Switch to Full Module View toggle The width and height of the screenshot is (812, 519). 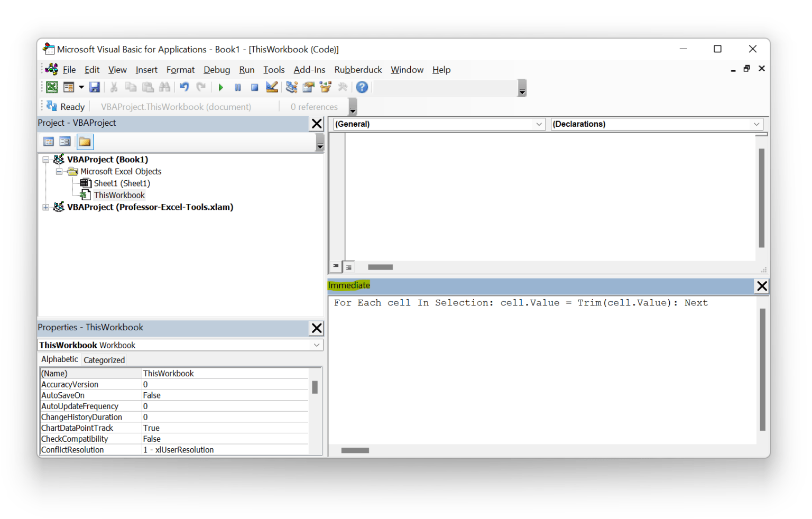tap(349, 267)
